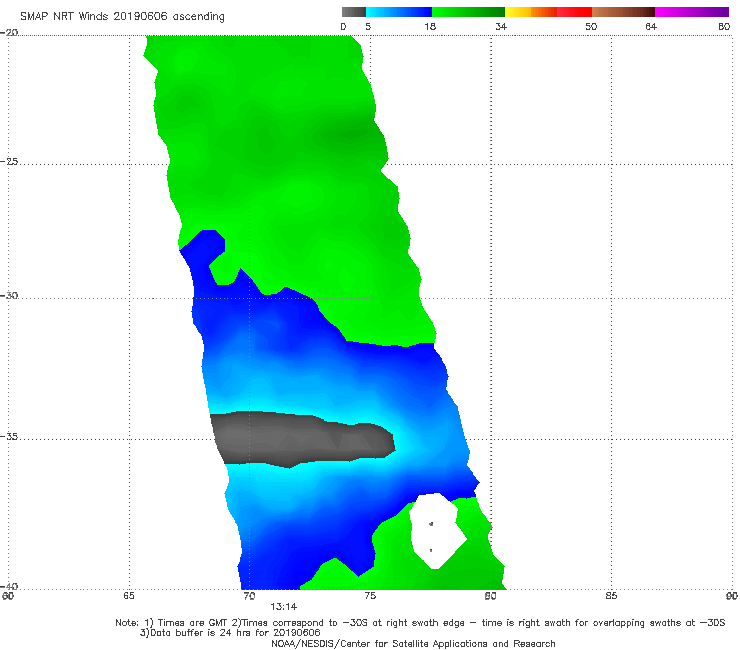
Task: Click the swath time label '13:14'
Action: pyautogui.click(x=284, y=607)
